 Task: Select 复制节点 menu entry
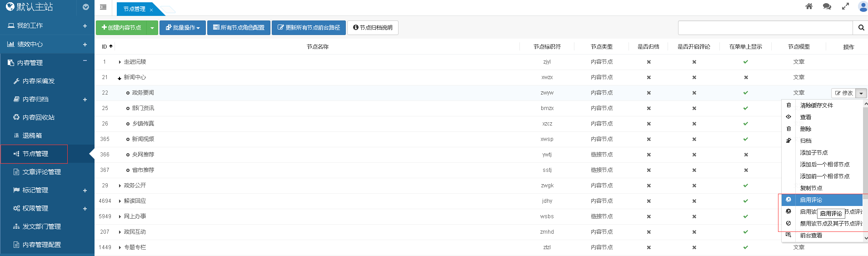pyautogui.click(x=811, y=188)
